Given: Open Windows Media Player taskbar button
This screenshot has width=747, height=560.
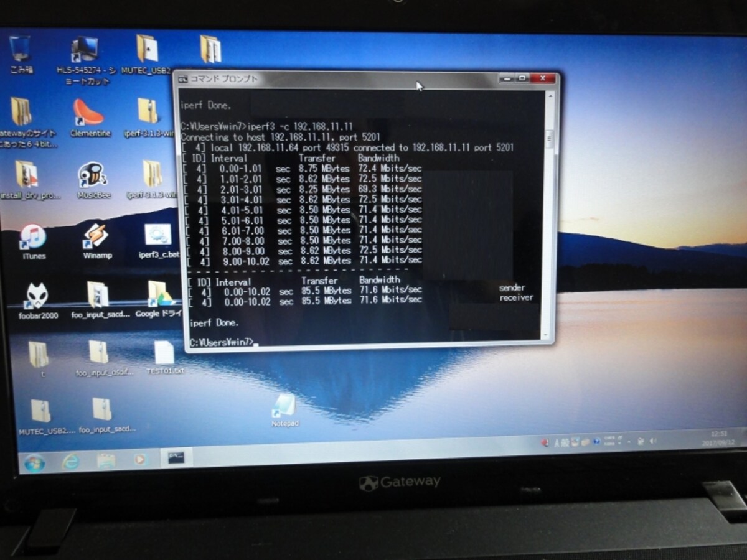Looking at the screenshot, I should 141,460.
